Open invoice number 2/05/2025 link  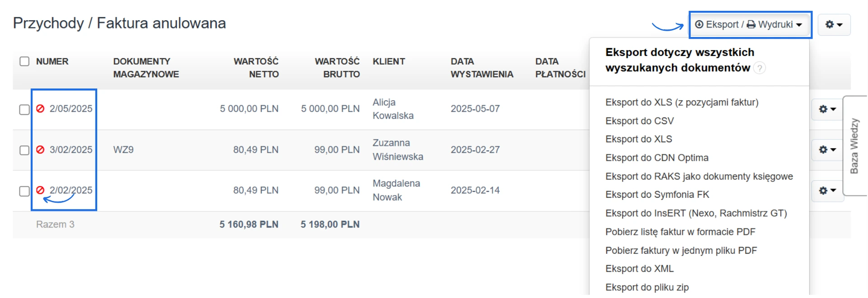tap(71, 109)
